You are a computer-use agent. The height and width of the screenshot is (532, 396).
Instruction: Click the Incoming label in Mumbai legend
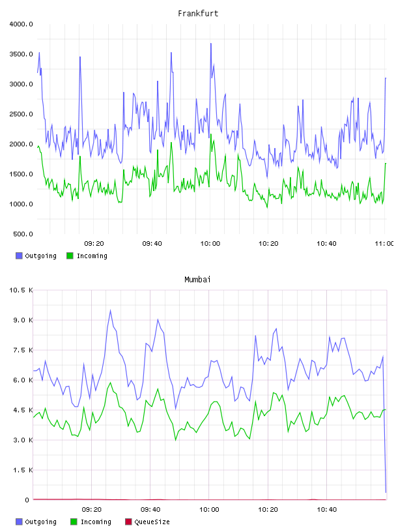(x=96, y=522)
